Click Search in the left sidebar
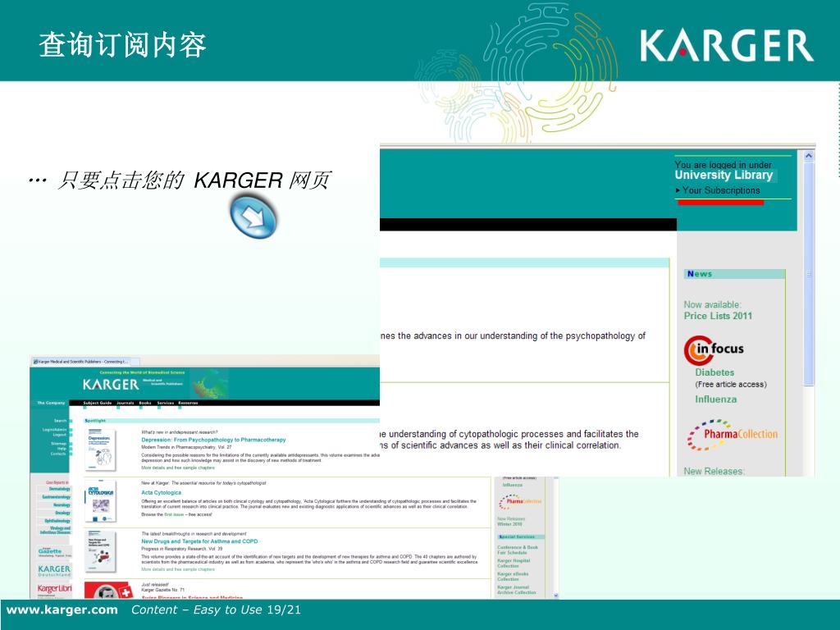This screenshot has height=630, width=840. 60,421
